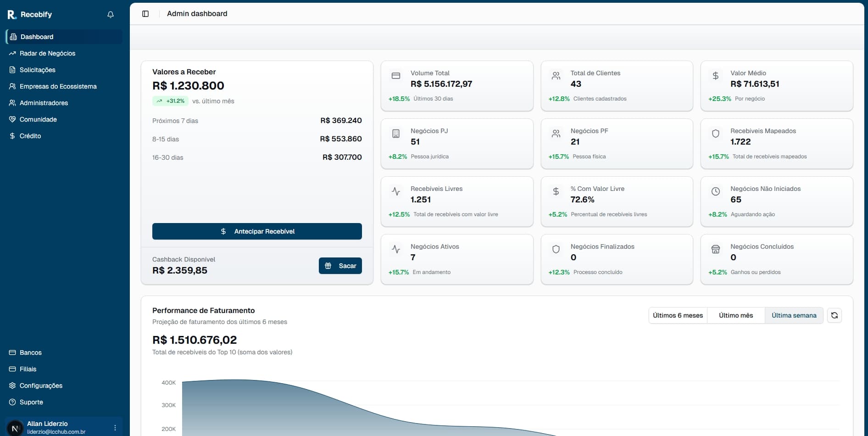Click the Recebify logo icon
Viewport: 868px width, 436px height.
11,14
